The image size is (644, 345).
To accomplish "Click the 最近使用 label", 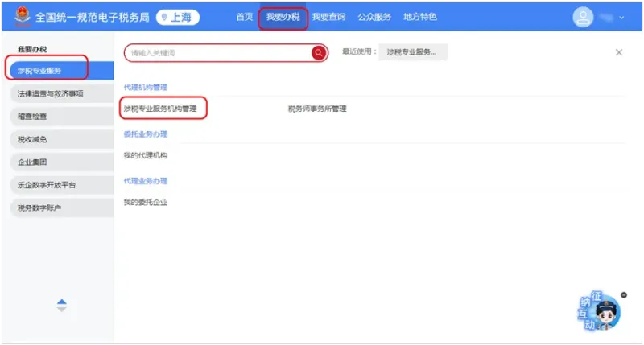I will [x=359, y=51].
